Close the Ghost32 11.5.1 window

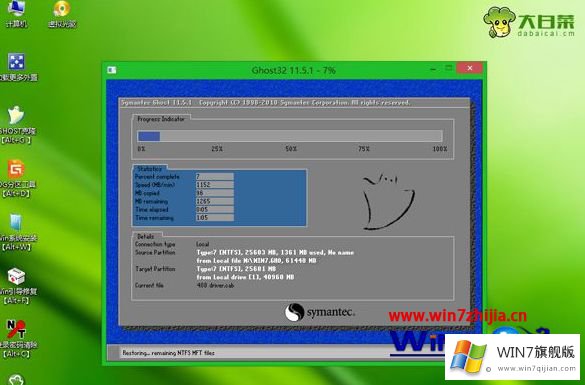point(470,68)
